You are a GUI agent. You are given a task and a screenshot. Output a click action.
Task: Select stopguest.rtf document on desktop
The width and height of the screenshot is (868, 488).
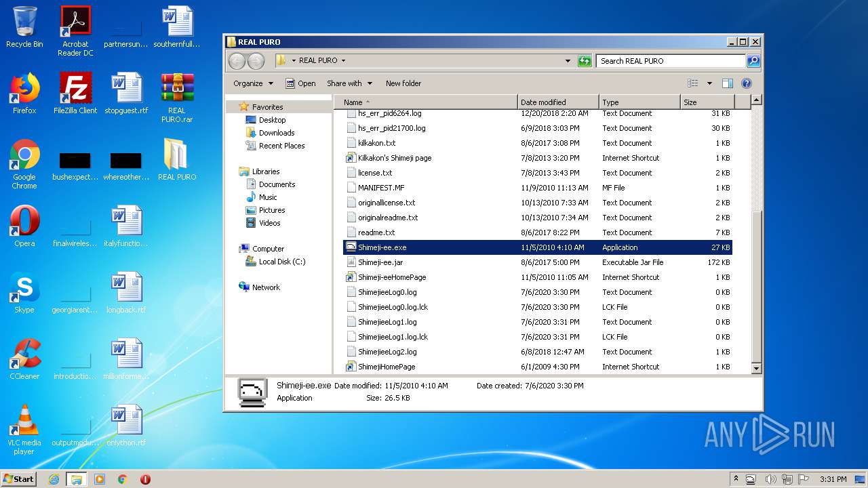pos(126,94)
